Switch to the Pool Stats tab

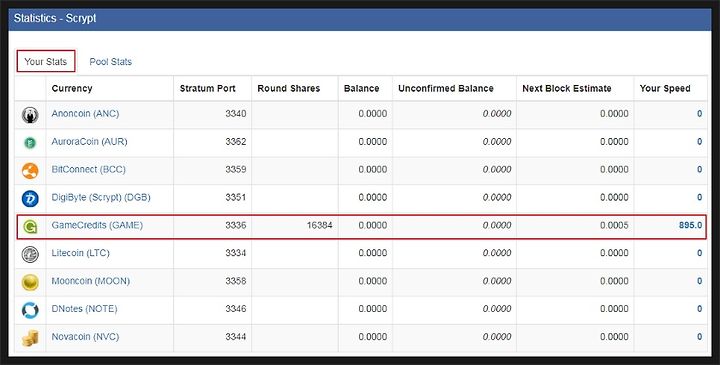(110, 62)
